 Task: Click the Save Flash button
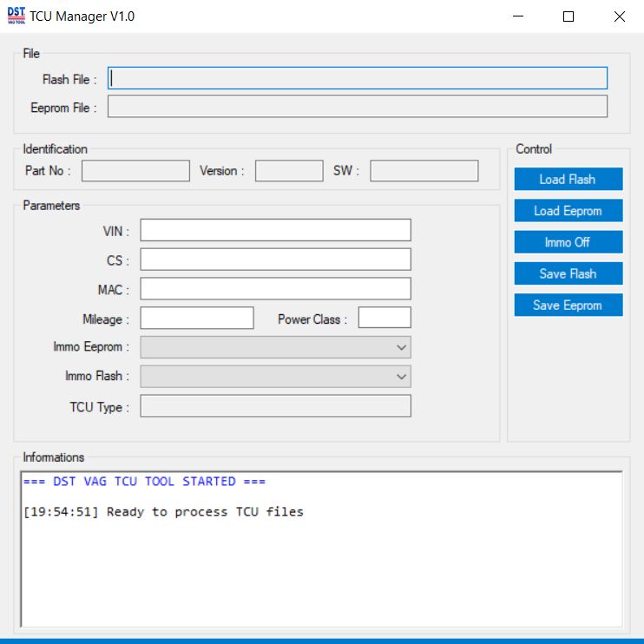coord(568,273)
